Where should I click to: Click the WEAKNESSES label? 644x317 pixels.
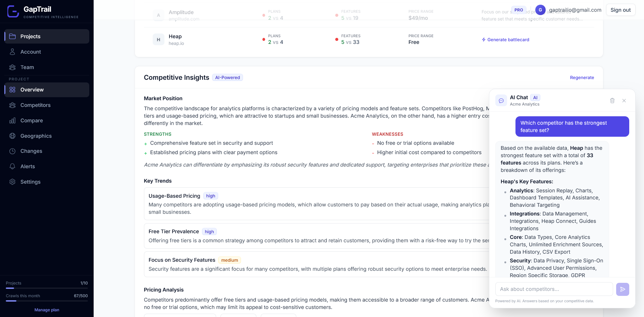click(x=388, y=134)
